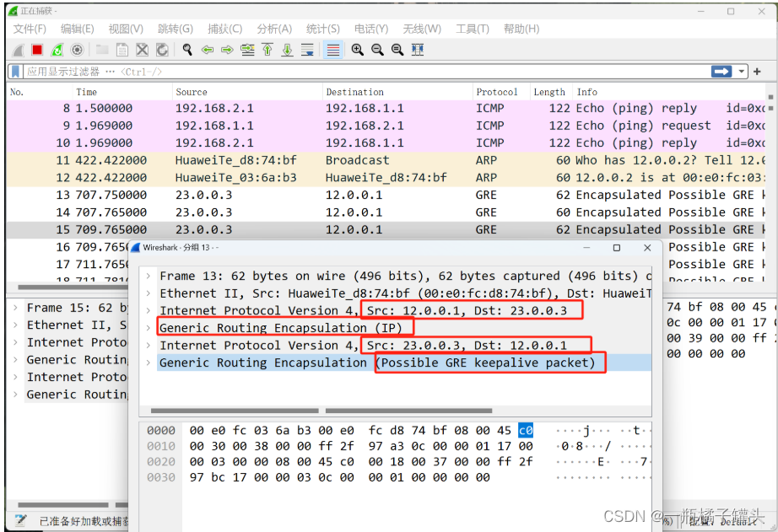Open the 捕获(C) menu
This screenshot has height=532, width=778.
click(x=225, y=28)
